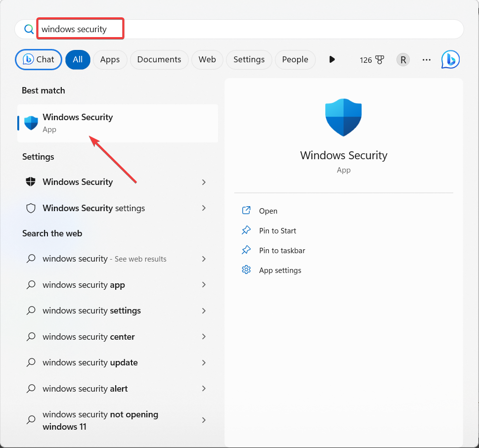This screenshot has height=448, width=479.
Task: Open 'windows security - See web results'
Action: [118, 259]
